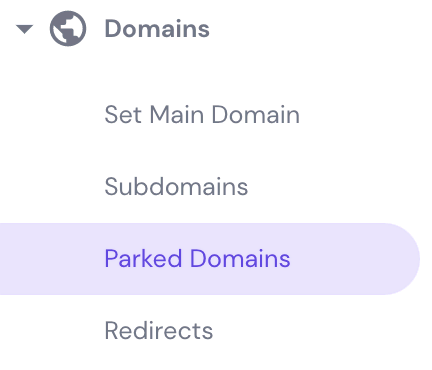Click the Subdomains navigation item
The image size is (432, 370).
[176, 186]
